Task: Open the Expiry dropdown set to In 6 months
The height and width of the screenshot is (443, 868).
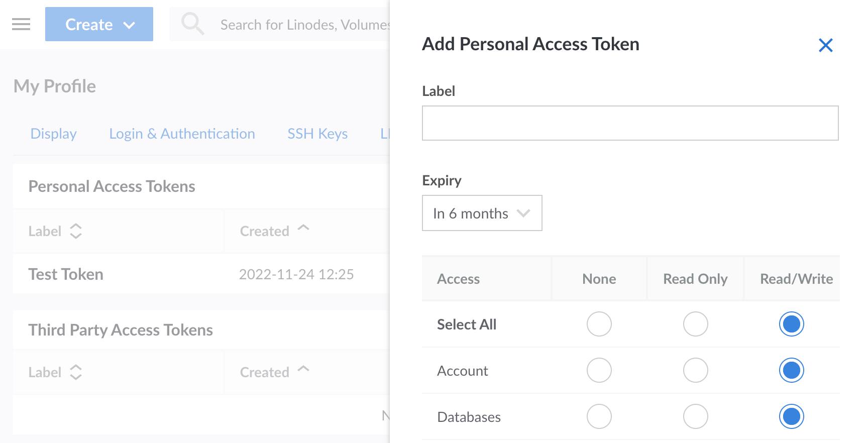Action: click(481, 213)
